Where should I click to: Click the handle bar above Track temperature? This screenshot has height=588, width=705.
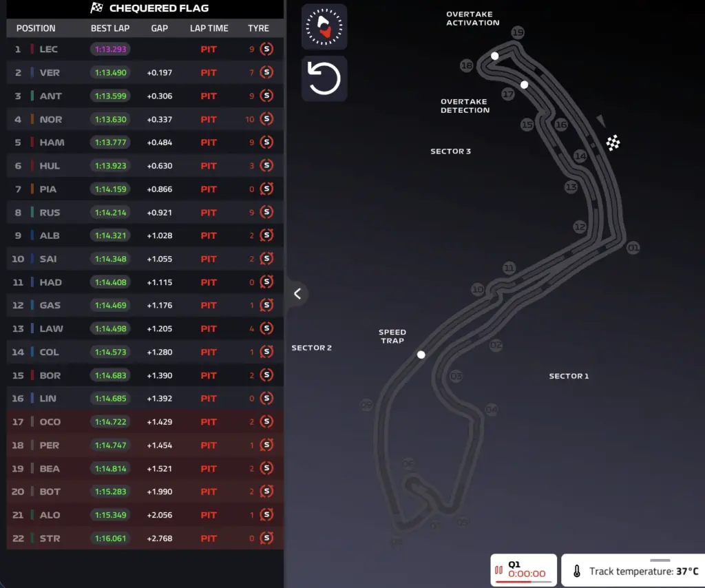point(660,560)
